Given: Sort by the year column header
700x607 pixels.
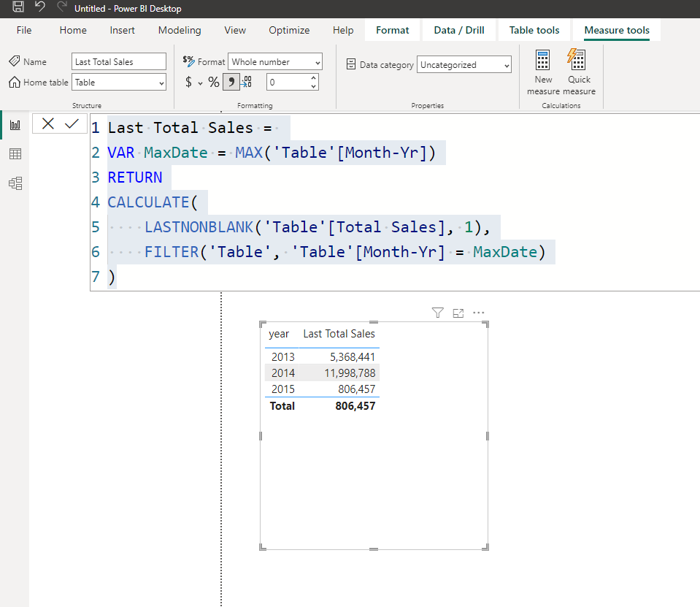Looking at the screenshot, I should 279,334.
